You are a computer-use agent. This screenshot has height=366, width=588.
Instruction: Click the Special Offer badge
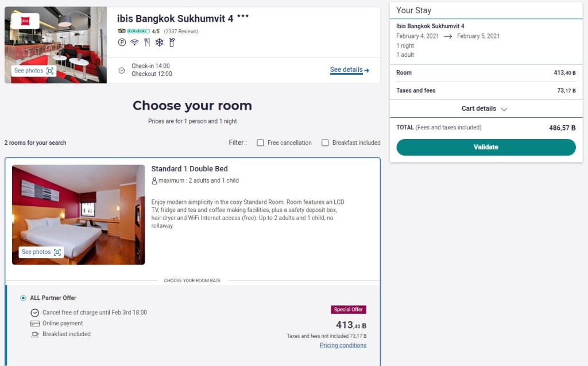[x=349, y=310]
